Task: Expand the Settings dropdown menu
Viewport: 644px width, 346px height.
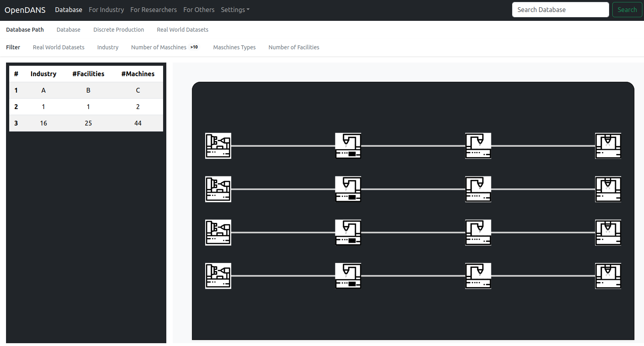Action: click(235, 10)
